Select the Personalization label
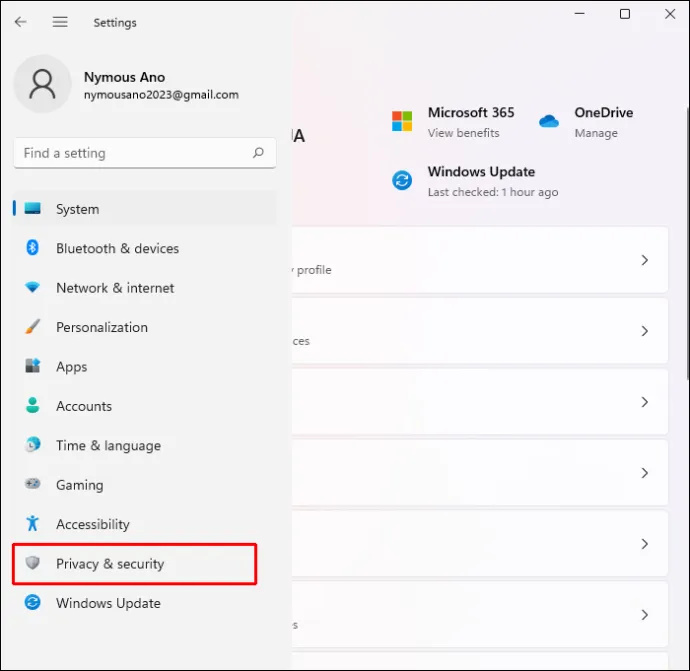Image resolution: width=690 pixels, height=671 pixels. click(102, 327)
